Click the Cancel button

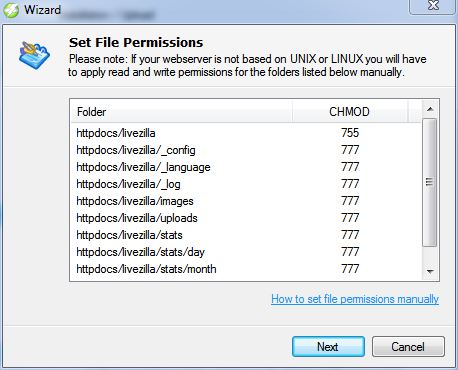tap(408, 347)
